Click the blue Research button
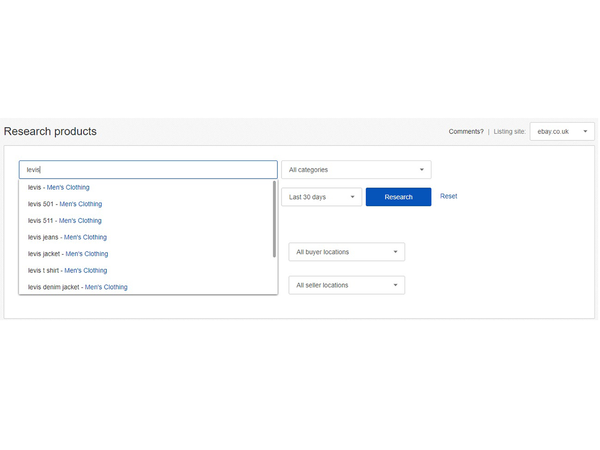 398,197
